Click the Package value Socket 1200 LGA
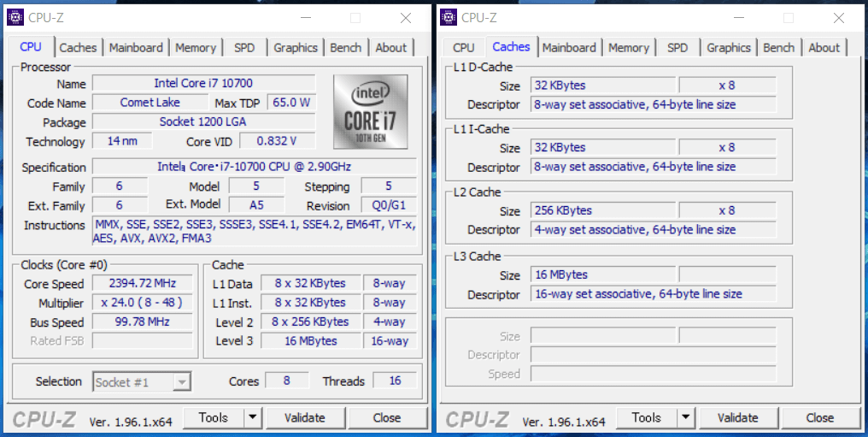868x437 pixels. (x=203, y=121)
